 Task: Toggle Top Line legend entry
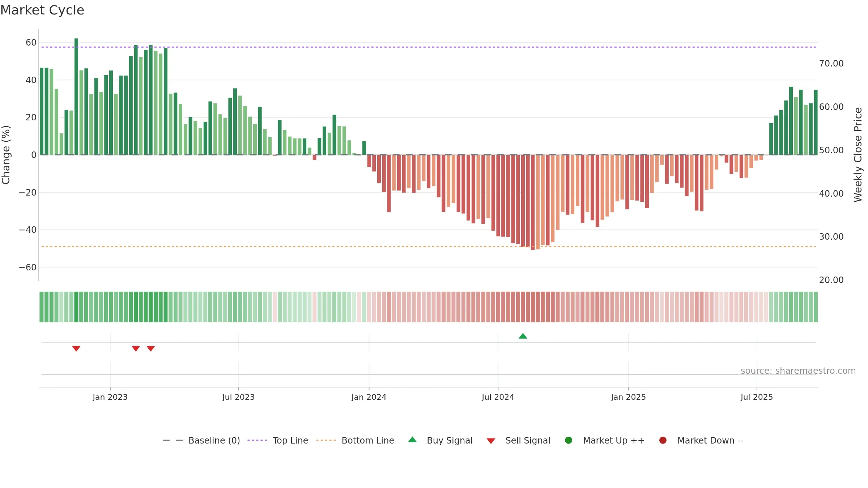278,440
